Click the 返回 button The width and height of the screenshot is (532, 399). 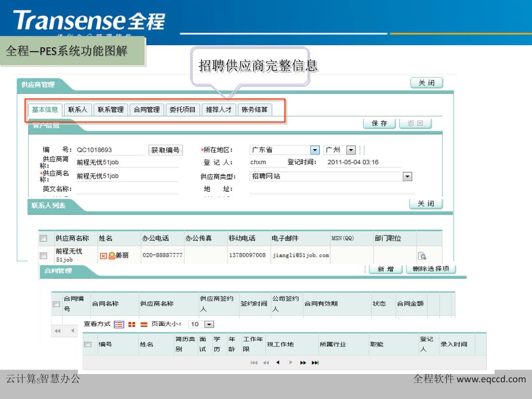tap(415, 124)
